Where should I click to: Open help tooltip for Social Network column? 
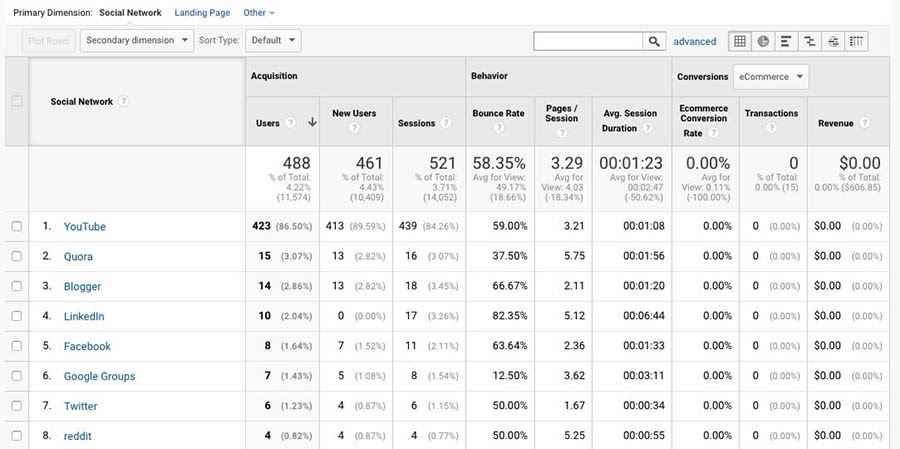[123, 101]
